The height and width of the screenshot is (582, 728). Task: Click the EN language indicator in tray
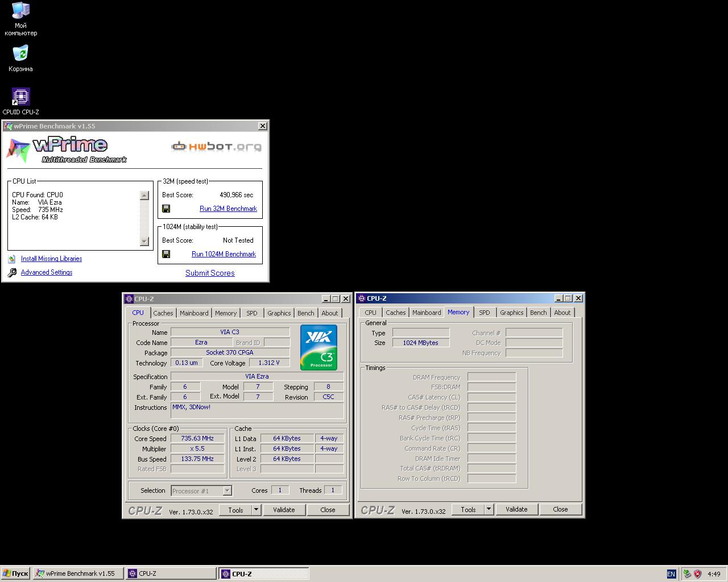coord(671,574)
